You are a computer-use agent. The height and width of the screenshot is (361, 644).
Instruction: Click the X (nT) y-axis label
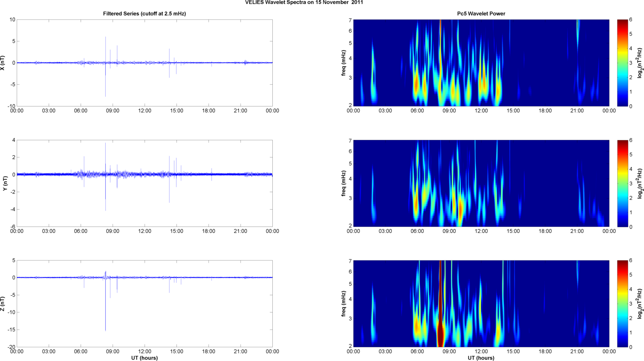[3, 63]
